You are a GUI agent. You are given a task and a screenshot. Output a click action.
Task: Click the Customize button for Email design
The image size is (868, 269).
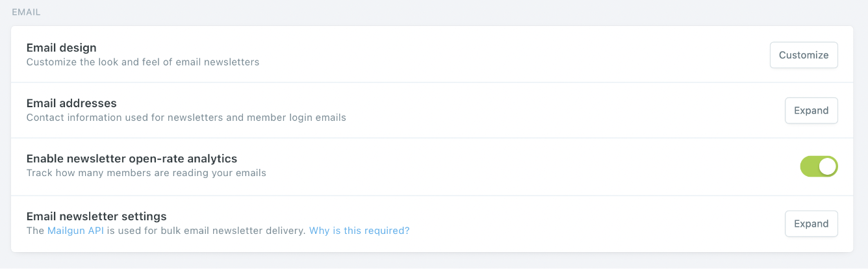click(x=804, y=55)
